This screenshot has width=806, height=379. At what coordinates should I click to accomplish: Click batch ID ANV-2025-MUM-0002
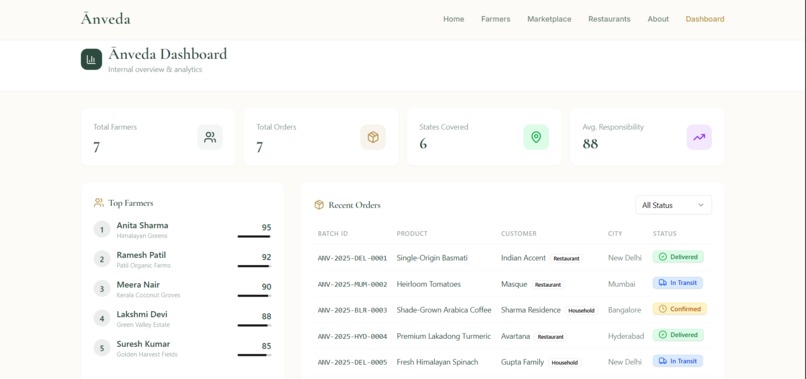pos(352,284)
